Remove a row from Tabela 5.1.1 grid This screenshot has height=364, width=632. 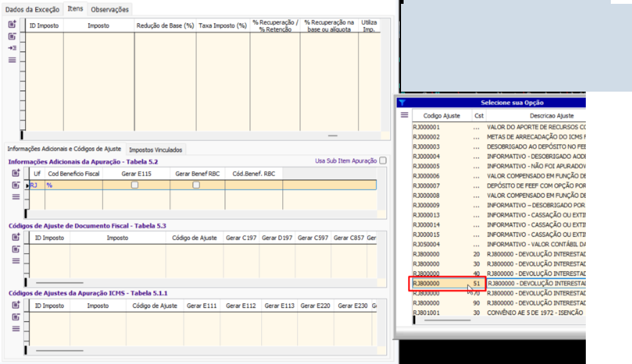(x=15, y=317)
